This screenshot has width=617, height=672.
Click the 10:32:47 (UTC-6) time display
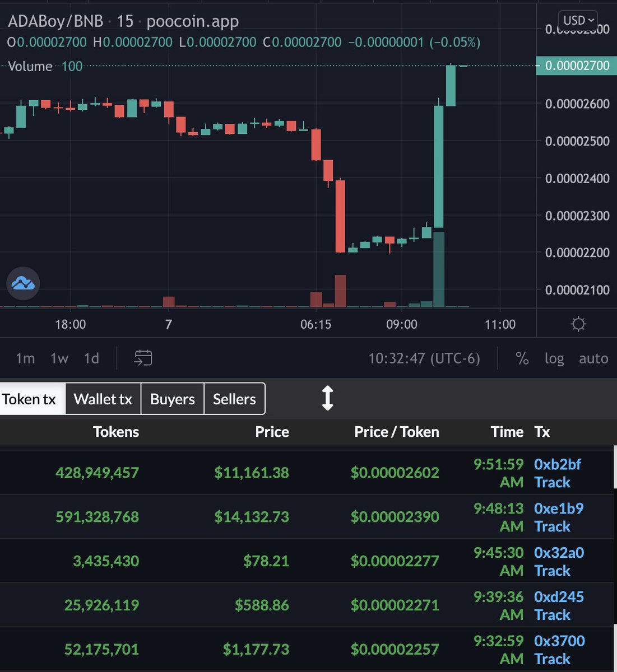(424, 358)
